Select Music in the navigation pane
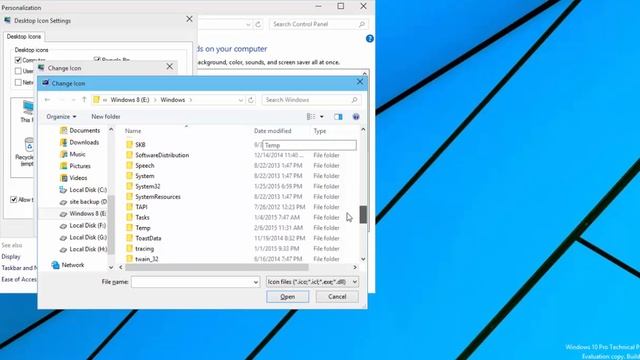This screenshot has width=640, height=360. pos(77,154)
